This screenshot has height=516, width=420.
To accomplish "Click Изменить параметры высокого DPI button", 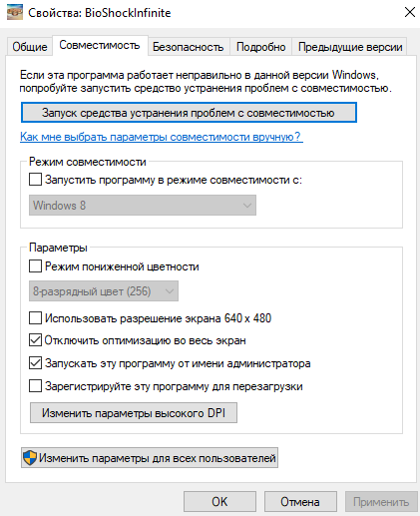I will (x=134, y=413).
